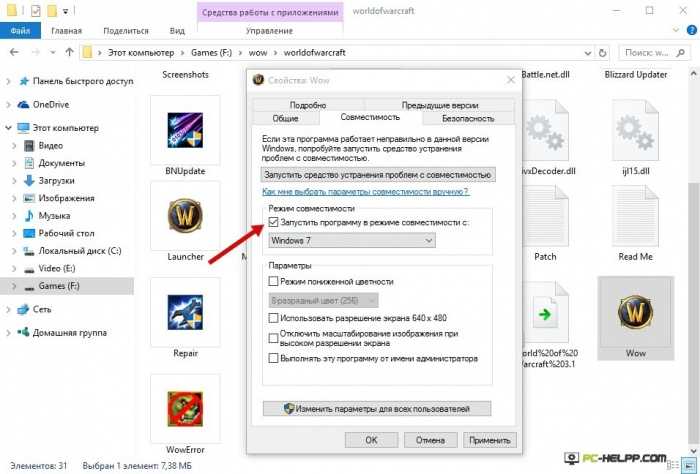Viewport: 700px width, 474px height.
Task: Switch to the Вид ribbon tab
Action: [x=177, y=31]
